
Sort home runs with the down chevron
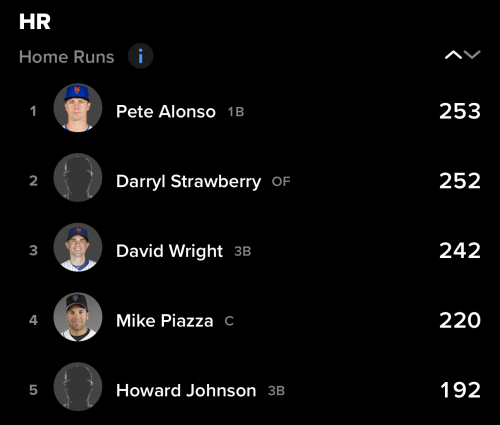(472, 55)
